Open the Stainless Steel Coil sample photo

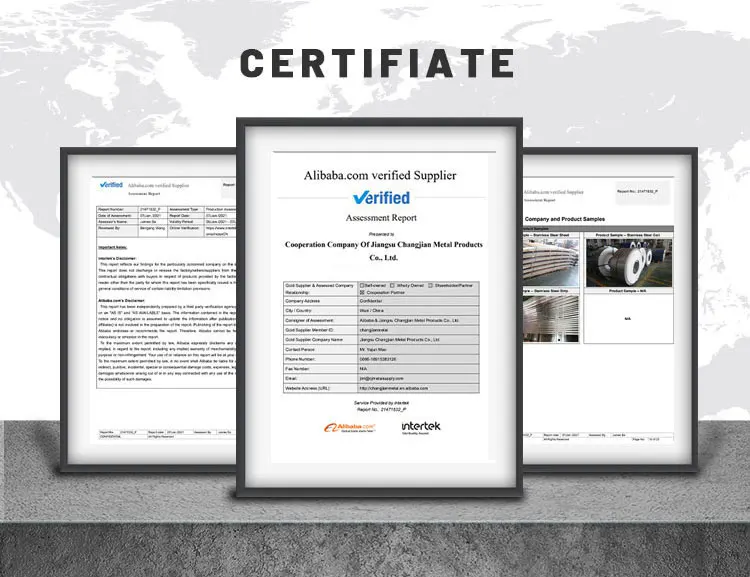pos(628,262)
